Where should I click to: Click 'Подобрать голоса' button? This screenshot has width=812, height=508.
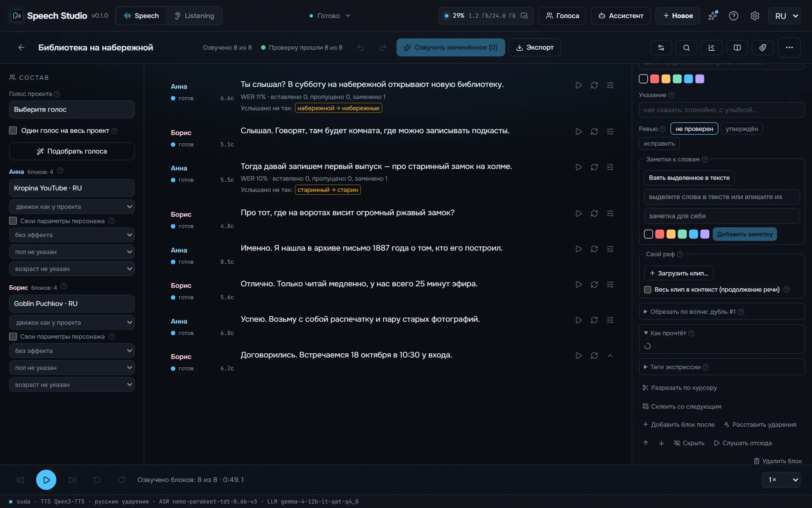[72, 151]
